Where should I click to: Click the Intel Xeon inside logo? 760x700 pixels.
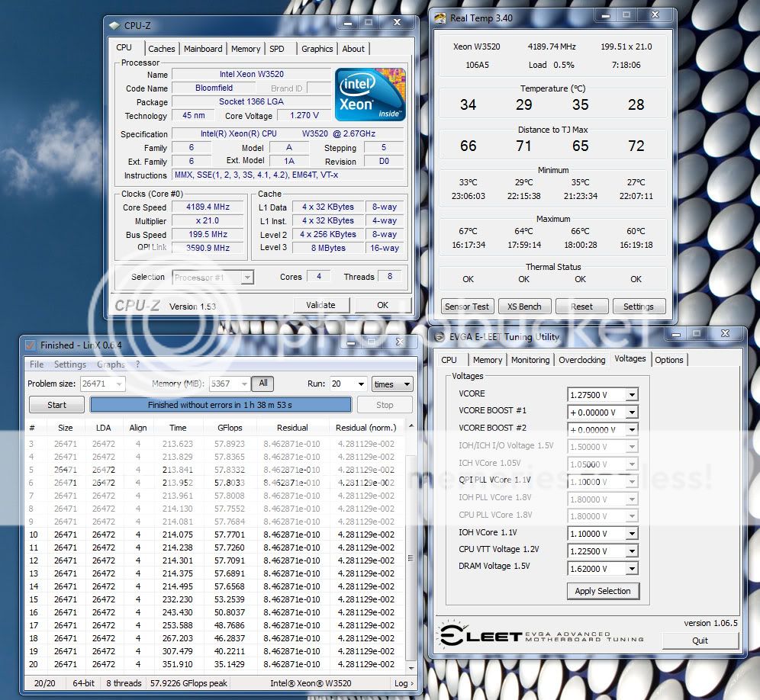point(370,94)
